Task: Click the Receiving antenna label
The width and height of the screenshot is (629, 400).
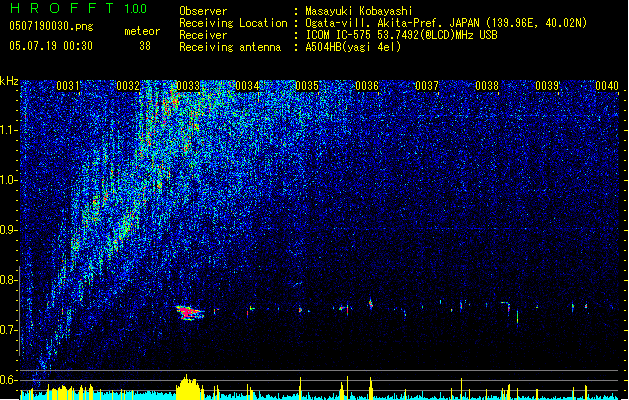Action: point(230,47)
